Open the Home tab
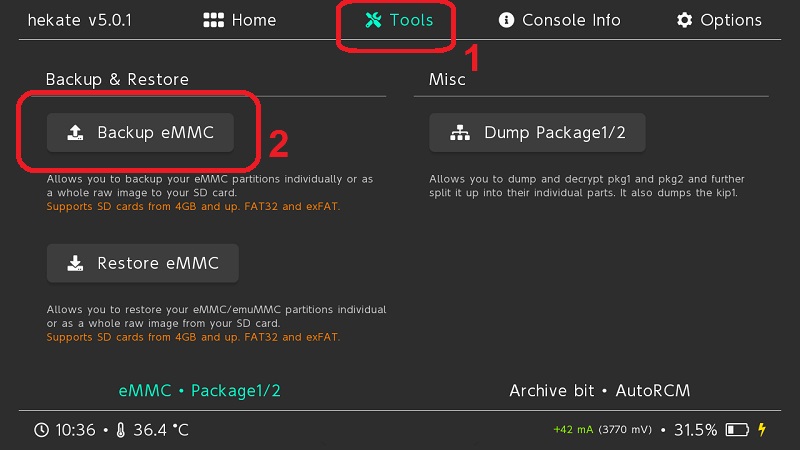This screenshot has width=800, height=450. (x=240, y=20)
